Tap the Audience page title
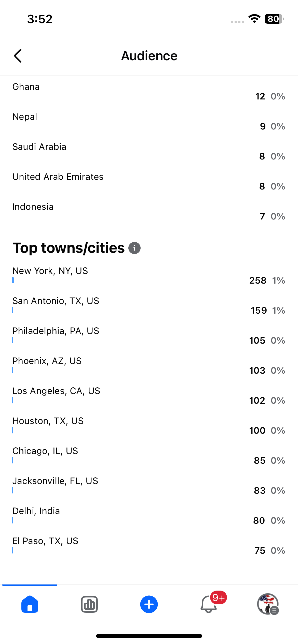298x644 pixels. tap(149, 56)
